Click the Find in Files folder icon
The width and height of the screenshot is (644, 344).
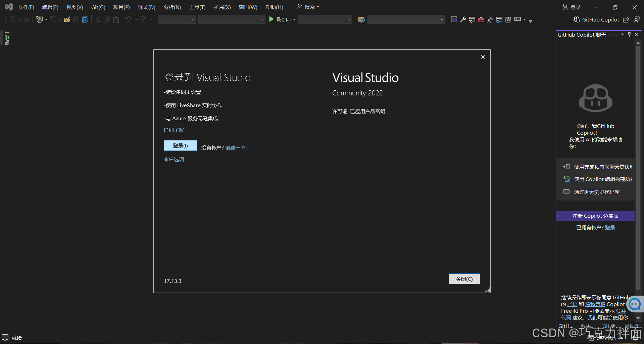[361, 19]
